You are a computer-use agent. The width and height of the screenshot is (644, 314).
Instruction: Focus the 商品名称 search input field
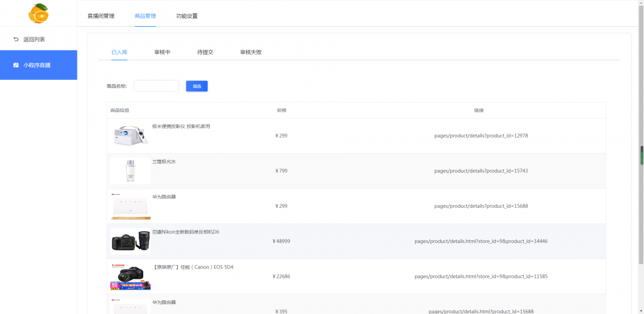[x=156, y=86]
